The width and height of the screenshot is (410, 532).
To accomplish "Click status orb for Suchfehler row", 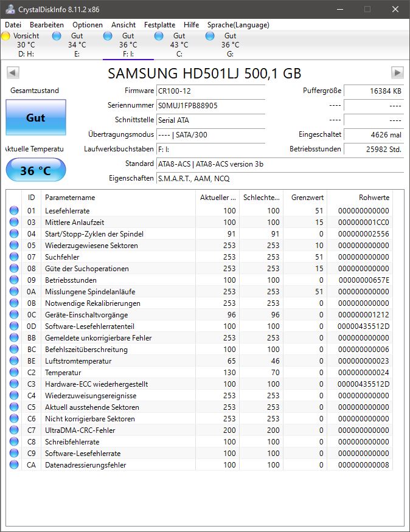I will (14, 257).
